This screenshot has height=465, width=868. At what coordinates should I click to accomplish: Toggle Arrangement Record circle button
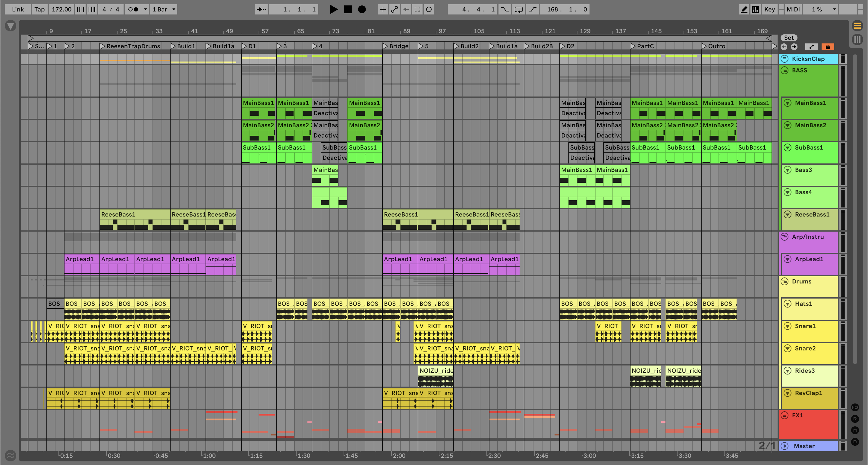point(362,9)
